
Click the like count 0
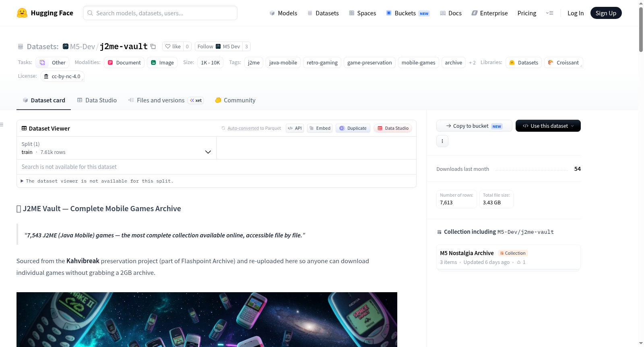pos(187,46)
